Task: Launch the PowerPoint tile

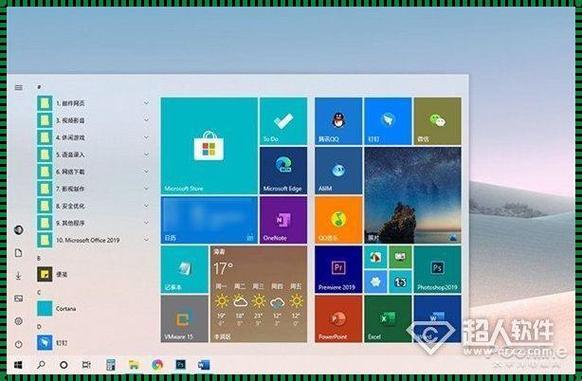Action: 338,319
